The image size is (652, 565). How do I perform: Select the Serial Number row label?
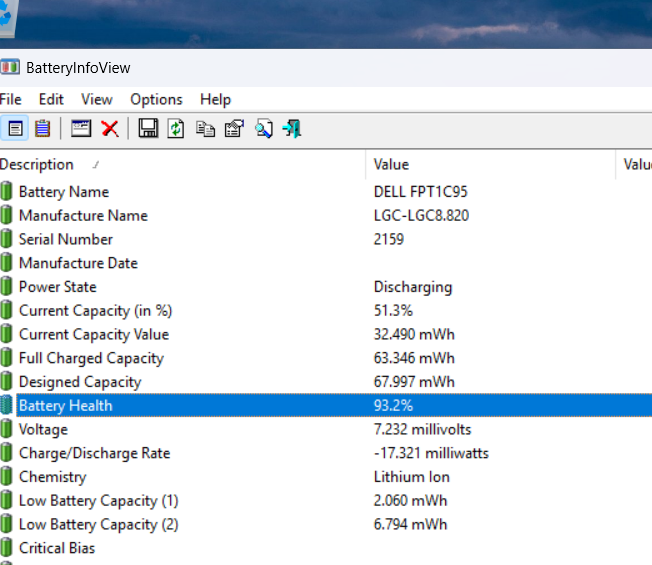click(66, 239)
